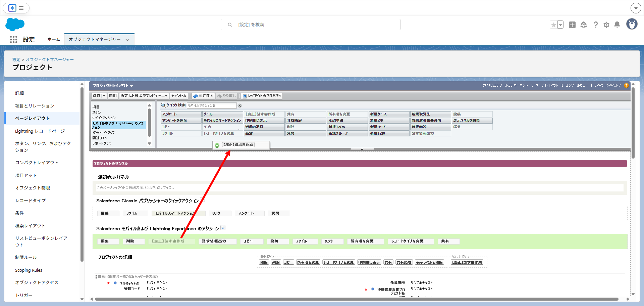Viewport: 644px width, 306px height.
Task: Open the global actions plus icon
Action: pos(572,25)
